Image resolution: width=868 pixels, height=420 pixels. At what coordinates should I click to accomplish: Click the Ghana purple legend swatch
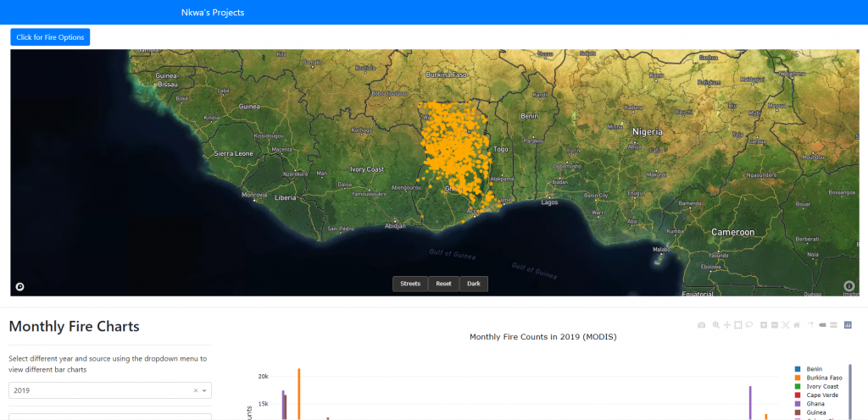pyautogui.click(x=798, y=404)
